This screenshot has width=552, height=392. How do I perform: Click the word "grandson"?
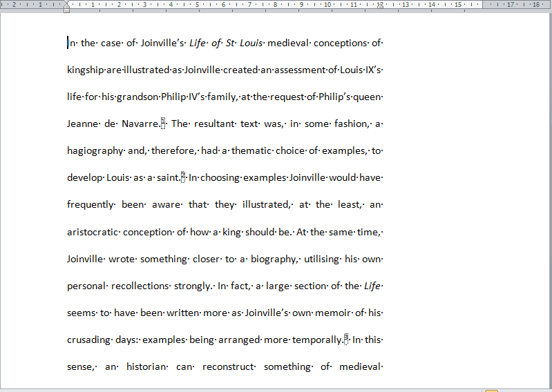pyautogui.click(x=137, y=97)
